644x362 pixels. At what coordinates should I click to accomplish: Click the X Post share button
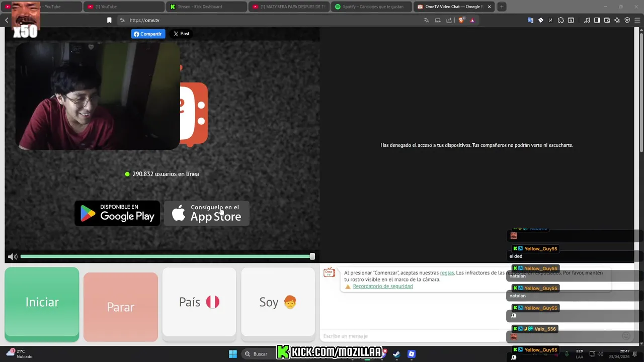point(181,34)
